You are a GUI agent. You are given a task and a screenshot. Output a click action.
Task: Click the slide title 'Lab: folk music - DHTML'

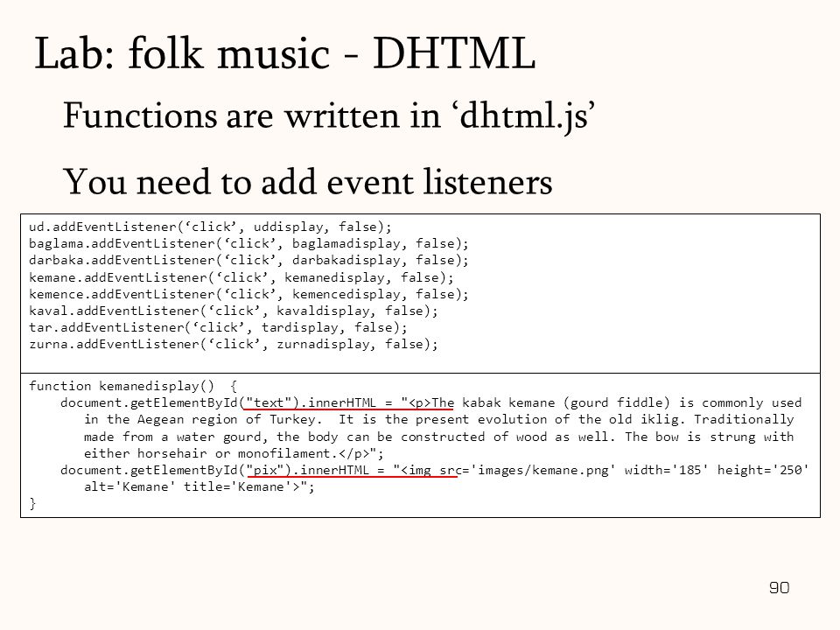click(x=285, y=53)
